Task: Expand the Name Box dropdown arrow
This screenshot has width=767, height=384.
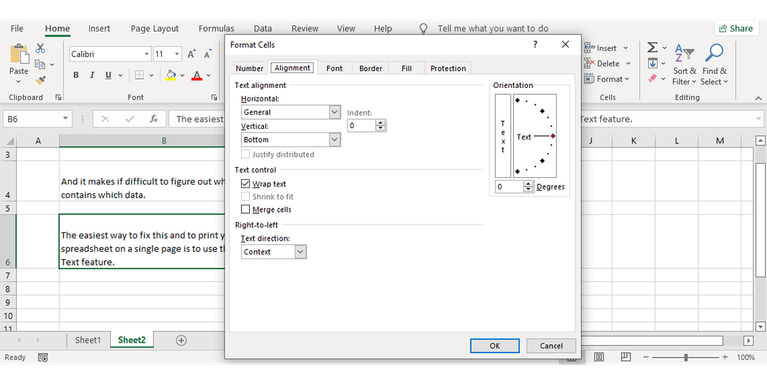Action: point(65,119)
